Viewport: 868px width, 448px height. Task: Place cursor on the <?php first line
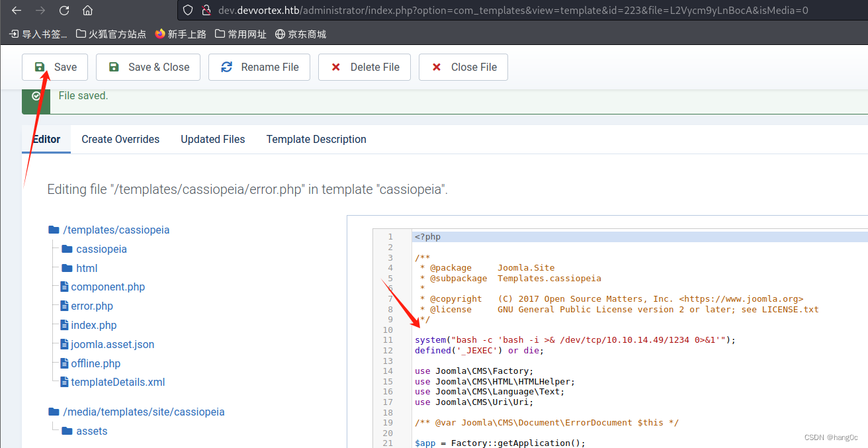coord(428,237)
